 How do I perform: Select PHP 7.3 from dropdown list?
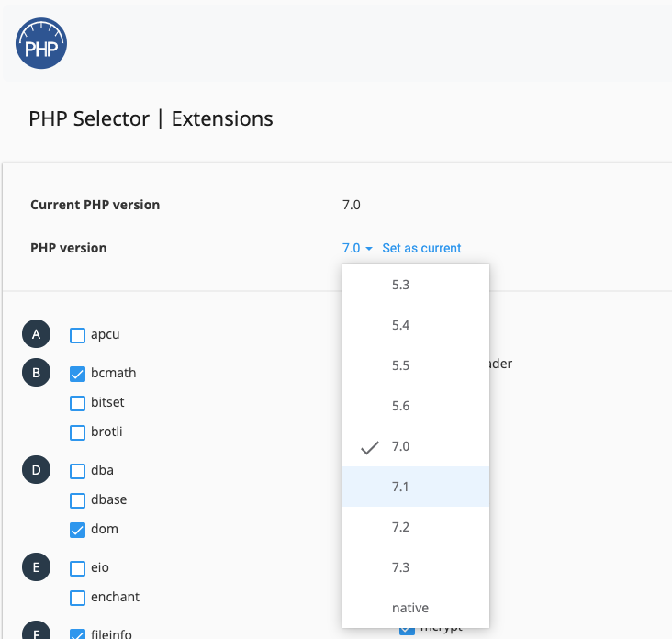[416, 567]
